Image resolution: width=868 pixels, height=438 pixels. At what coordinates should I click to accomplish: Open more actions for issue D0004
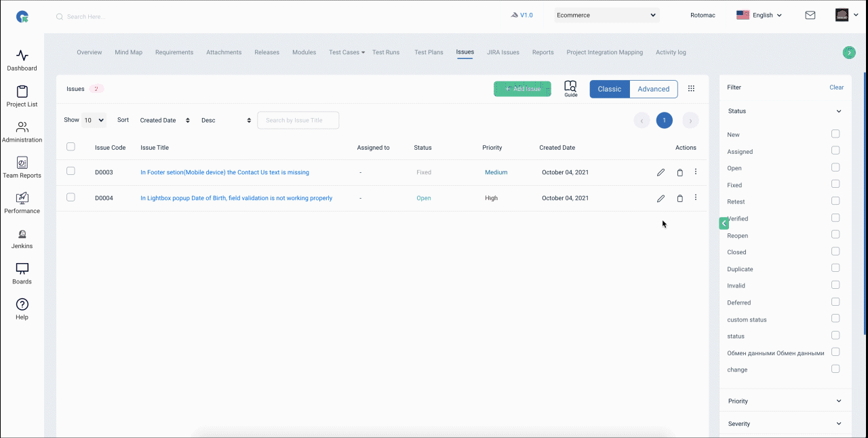(696, 197)
